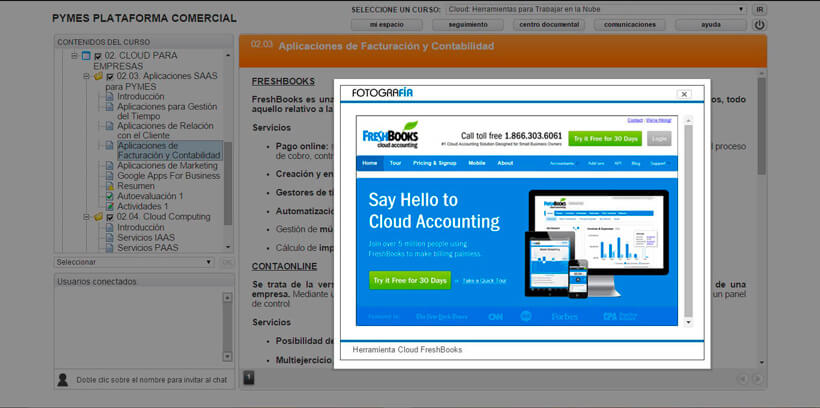Open the centro documental menu
Image resolution: width=820 pixels, height=408 pixels.
549,25
